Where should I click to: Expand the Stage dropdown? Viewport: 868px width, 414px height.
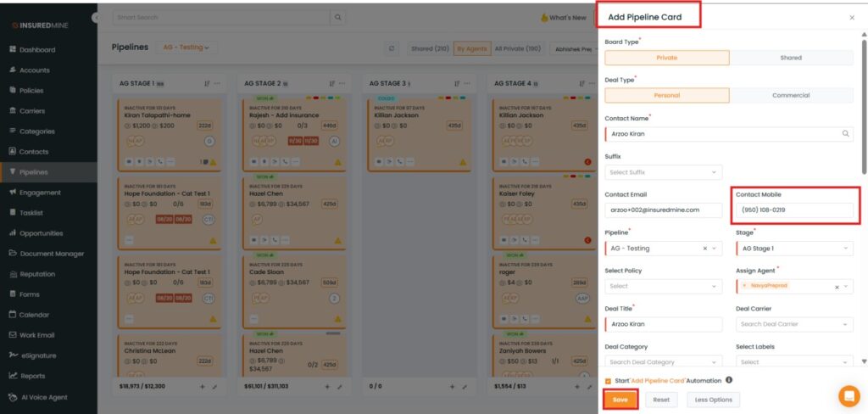pyautogui.click(x=793, y=249)
